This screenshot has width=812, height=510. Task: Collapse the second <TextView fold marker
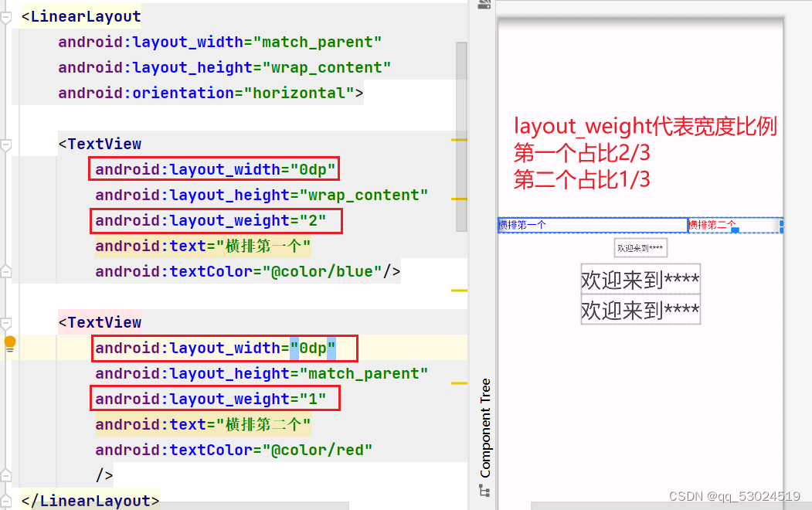(5, 324)
